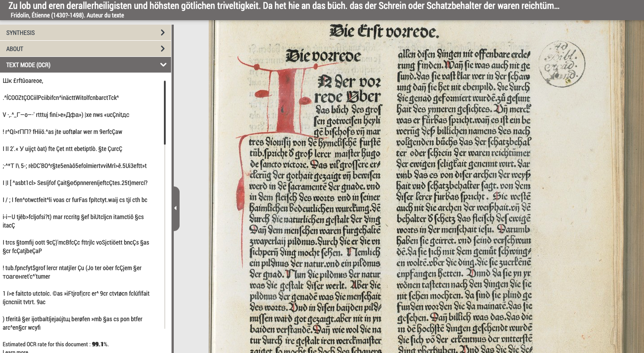Open the Learn more link about OCR
Image resolution: width=644 pixels, height=353 pixels.
coord(15,352)
